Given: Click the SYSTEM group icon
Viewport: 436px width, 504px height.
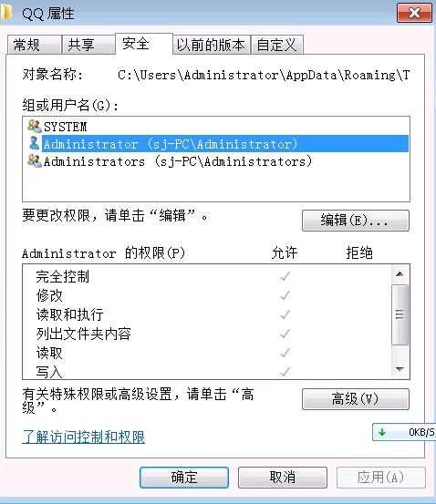Looking at the screenshot, I should pos(35,126).
